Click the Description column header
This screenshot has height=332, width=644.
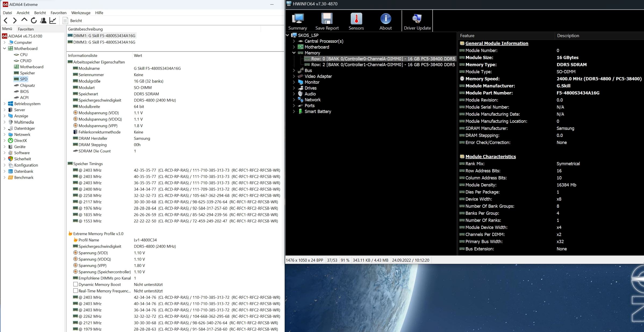point(599,36)
